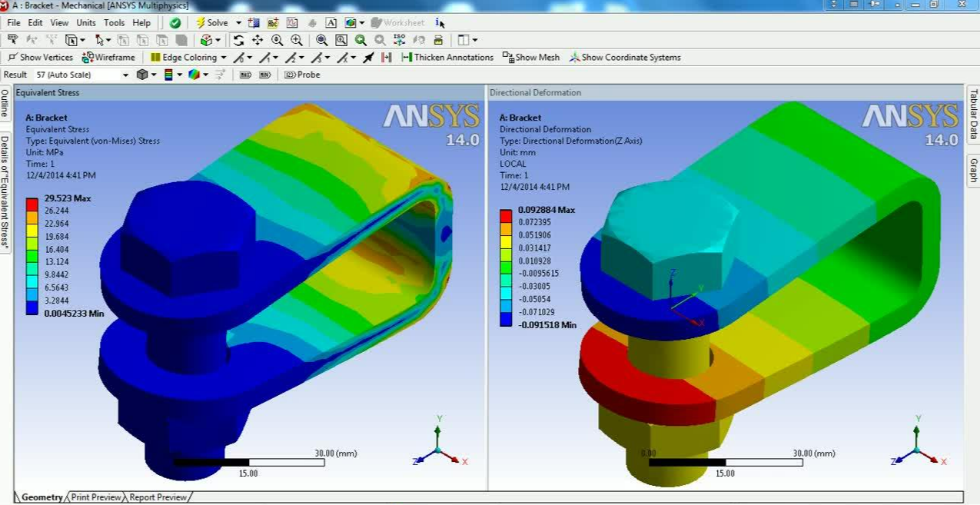Click the annotation 'A' text icon

tap(331, 23)
